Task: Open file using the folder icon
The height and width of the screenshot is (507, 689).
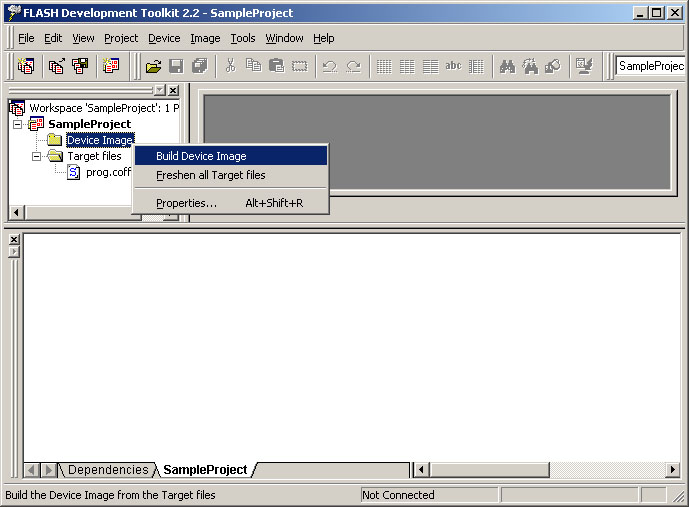Action: click(153, 66)
